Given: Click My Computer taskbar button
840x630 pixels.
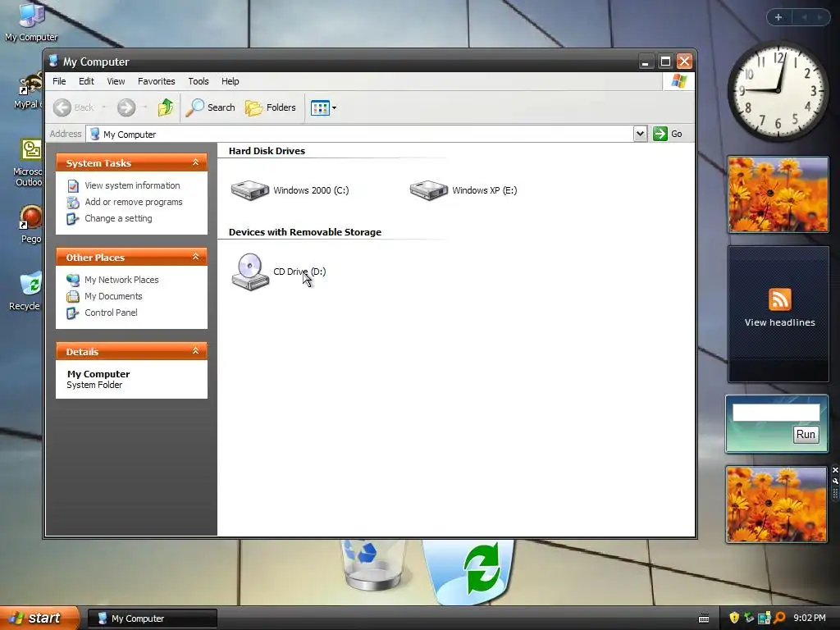Looking at the screenshot, I should click(x=152, y=619).
